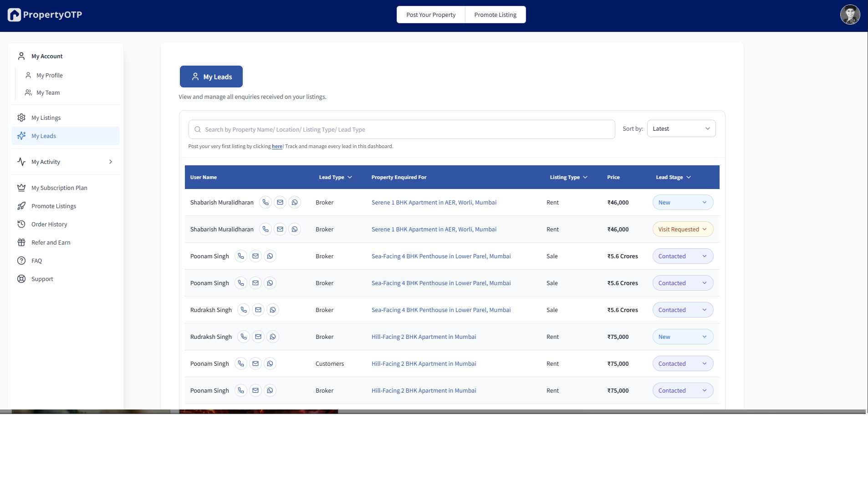This screenshot has height=486, width=868.
Task: Expand the My Activity menu chevron
Action: [x=111, y=162]
